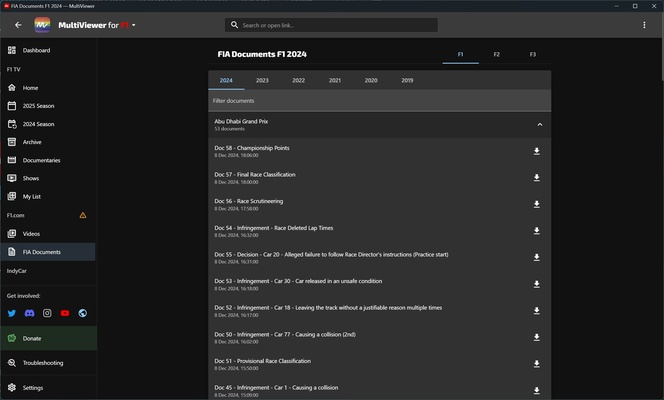Click the Filter documents field
664x400 pixels.
[379, 101]
